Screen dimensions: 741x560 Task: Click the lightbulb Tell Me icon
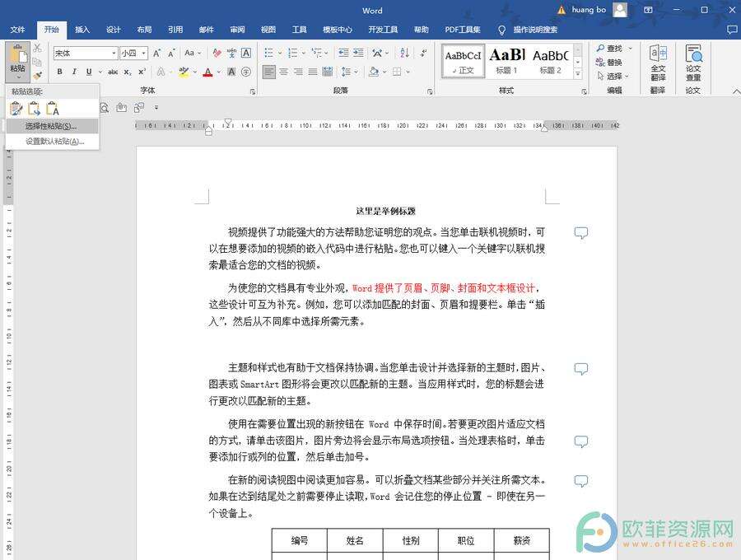pyautogui.click(x=502, y=30)
